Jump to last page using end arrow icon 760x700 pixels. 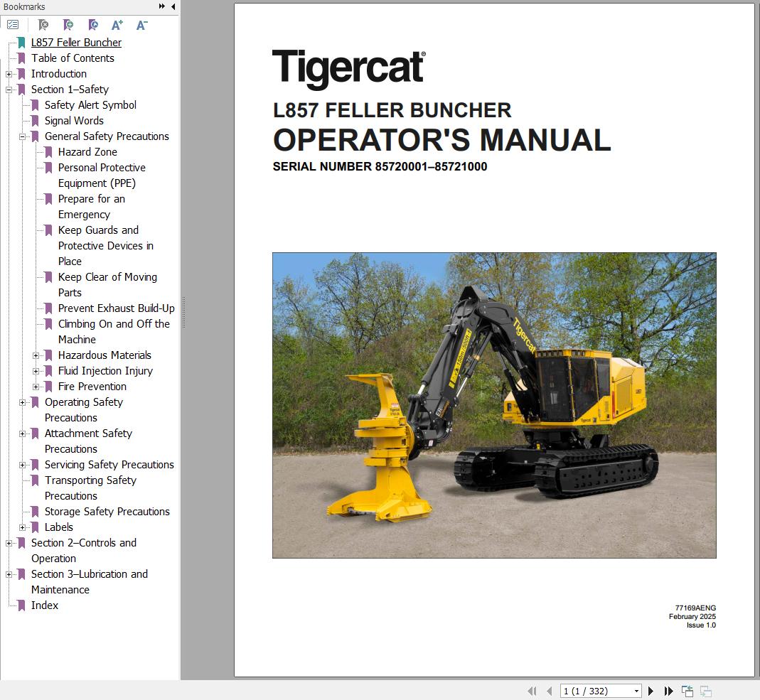668,691
